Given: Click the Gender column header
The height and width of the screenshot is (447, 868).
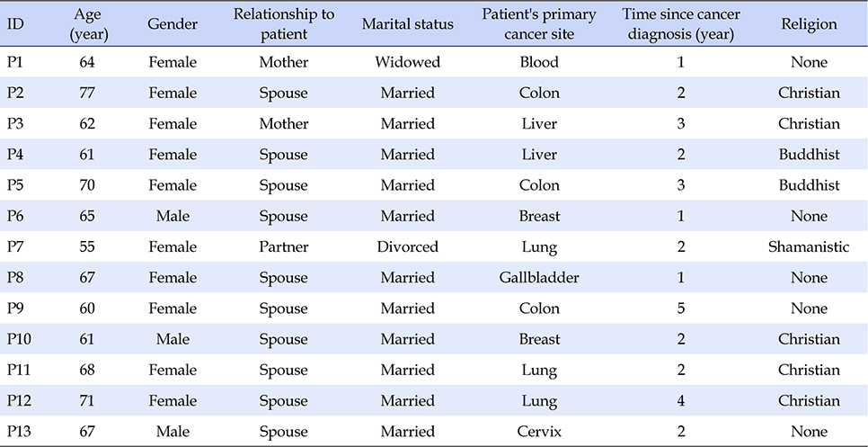Looking at the screenshot, I should pyautogui.click(x=173, y=24).
